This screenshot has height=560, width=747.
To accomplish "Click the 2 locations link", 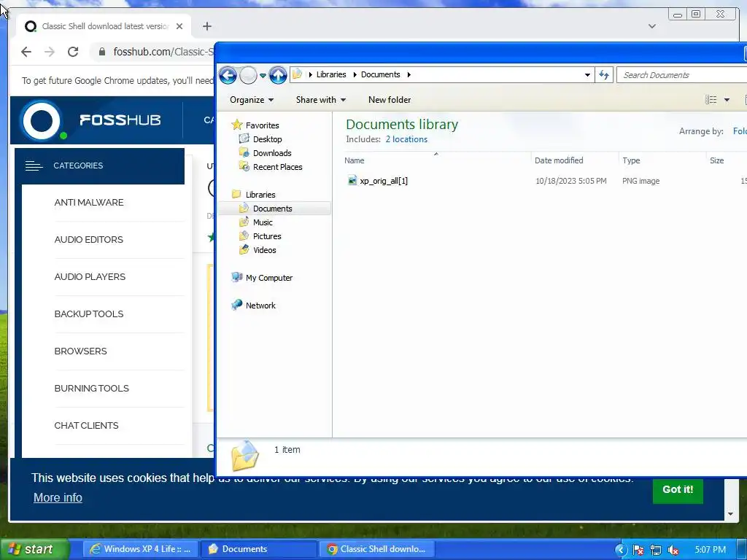I will pos(406,139).
